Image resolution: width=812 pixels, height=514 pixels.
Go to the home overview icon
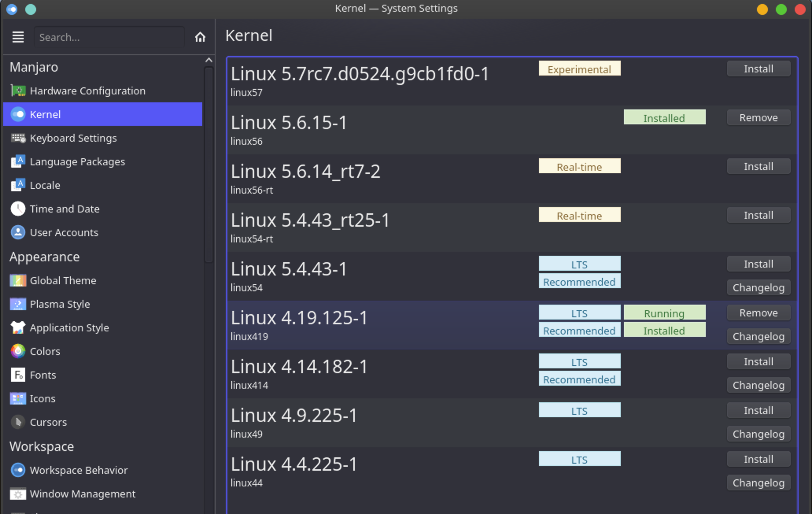coord(200,37)
